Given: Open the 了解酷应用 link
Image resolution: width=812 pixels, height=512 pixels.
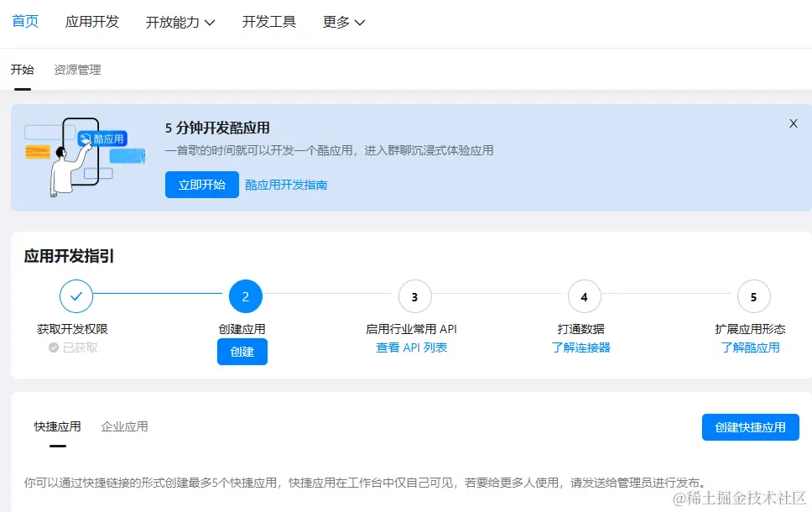Looking at the screenshot, I should (750, 347).
